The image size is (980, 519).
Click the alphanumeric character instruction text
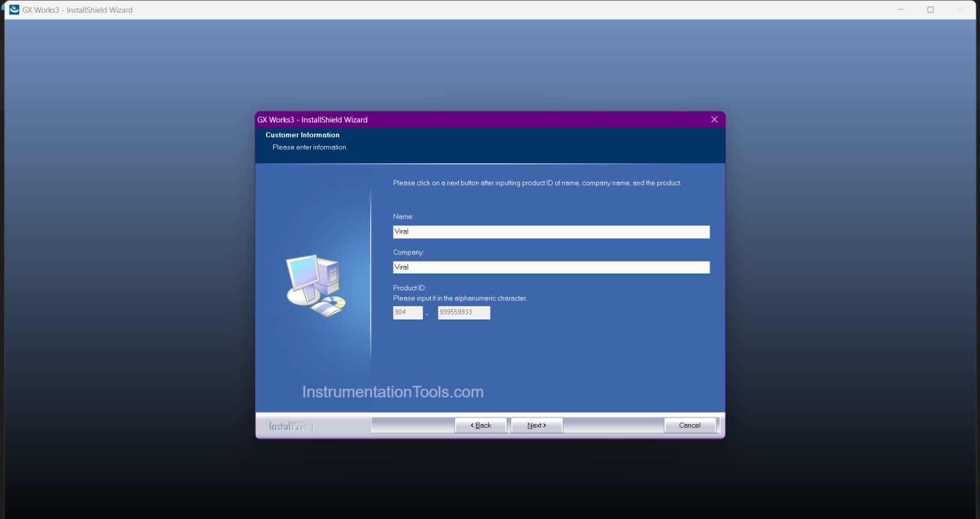pos(460,298)
